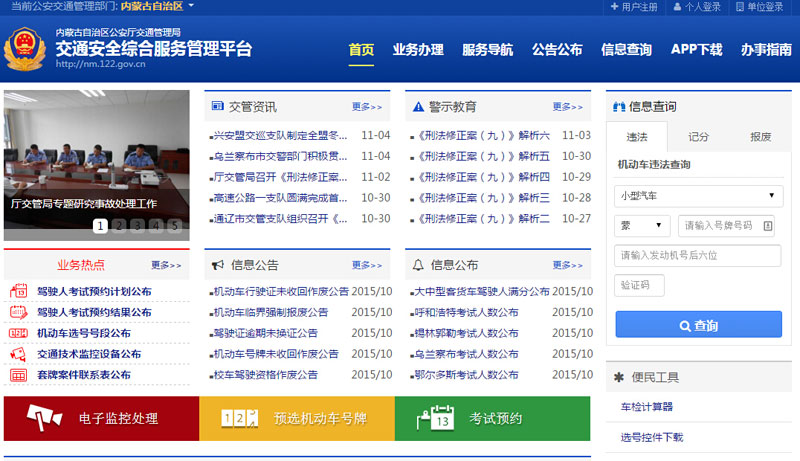800x461 pixels.
Task: Click the keyboard icon in plate number field
Action: 768,226
